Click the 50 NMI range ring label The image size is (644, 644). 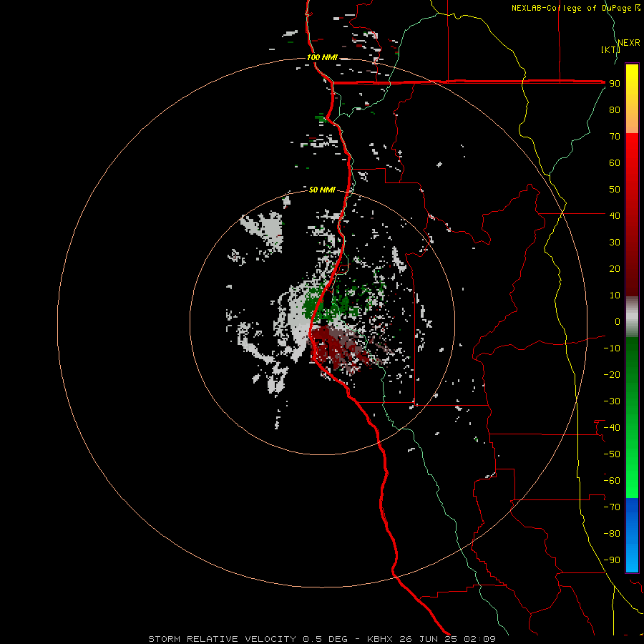click(x=322, y=190)
